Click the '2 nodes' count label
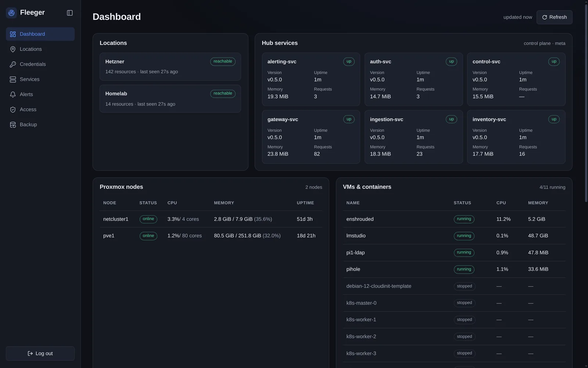588x368 pixels. pos(313,187)
